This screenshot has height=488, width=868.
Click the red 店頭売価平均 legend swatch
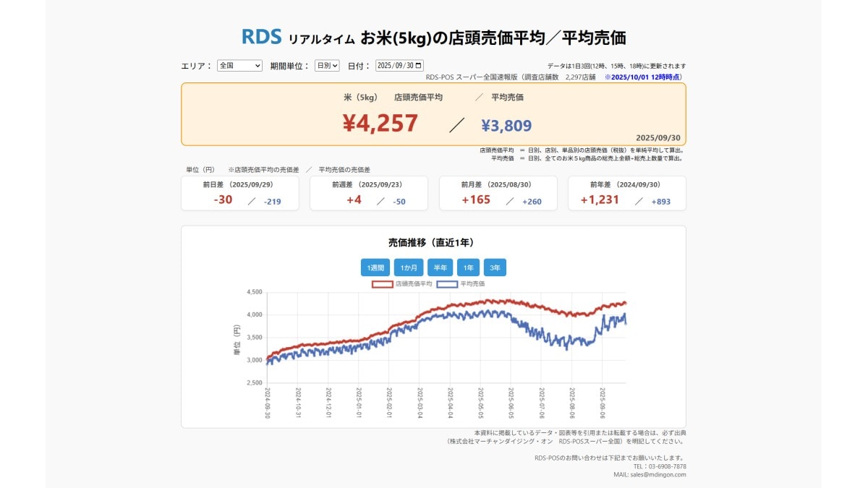coord(383,284)
